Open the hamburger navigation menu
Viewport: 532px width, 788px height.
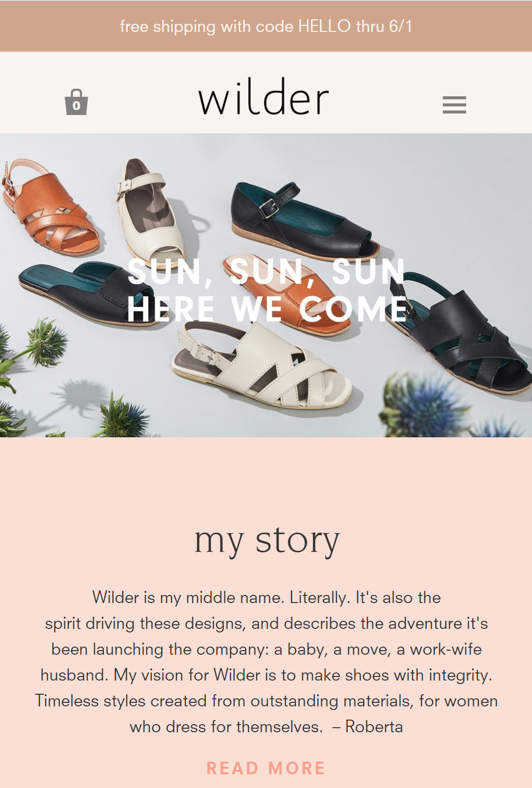click(x=454, y=105)
